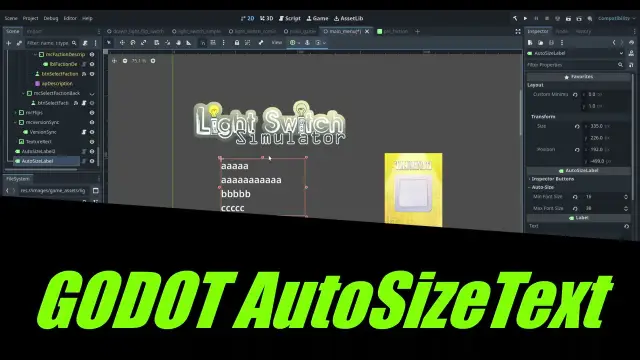This screenshot has height=360, width=640.
Task: Collapse the mcSelectFactionBack tree node
Action: pyautogui.click(x=23, y=93)
